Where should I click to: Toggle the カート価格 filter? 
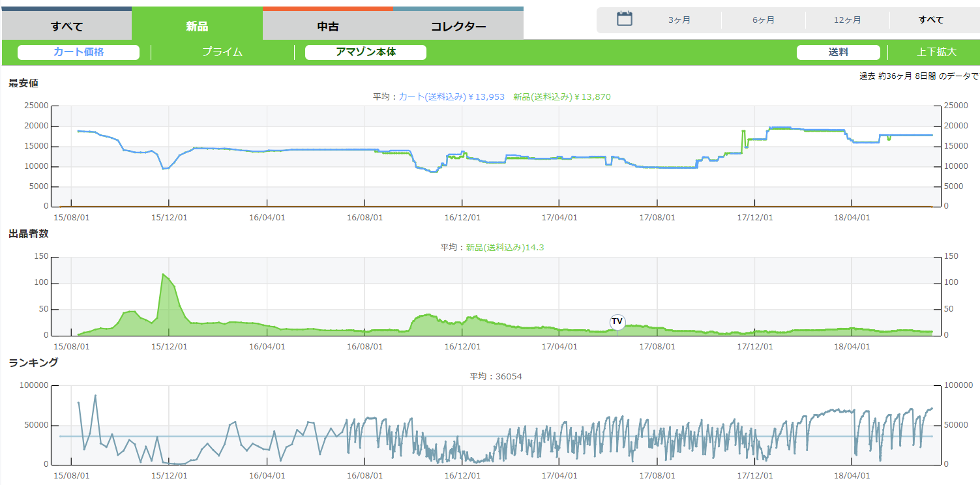pyautogui.click(x=78, y=52)
